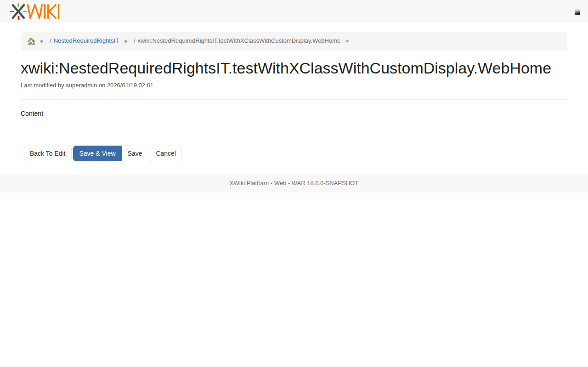Click the slash separator before NestedRequiredRightsIT

pyautogui.click(x=51, y=41)
